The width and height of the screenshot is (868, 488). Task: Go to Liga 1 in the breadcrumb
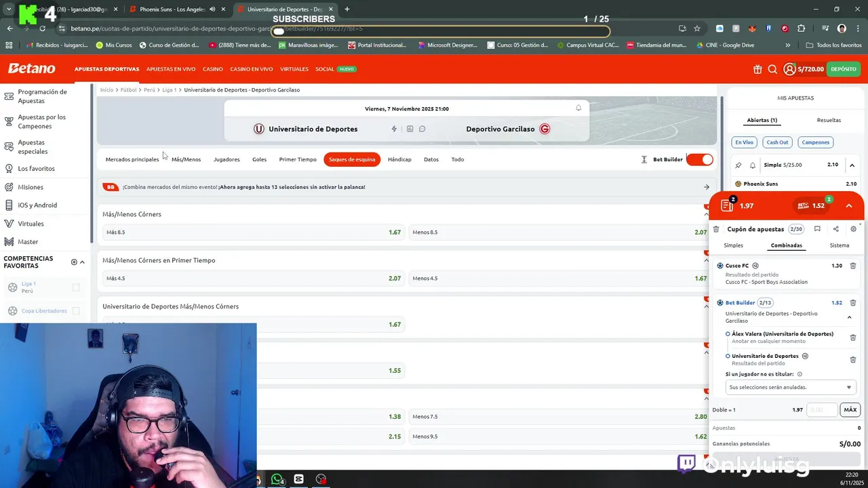[169, 89]
